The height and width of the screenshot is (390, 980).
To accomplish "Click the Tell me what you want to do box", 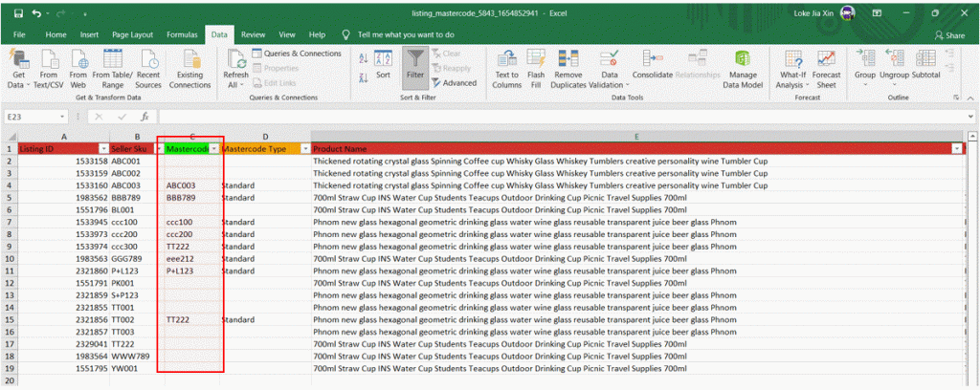I will [x=406, y=35].
